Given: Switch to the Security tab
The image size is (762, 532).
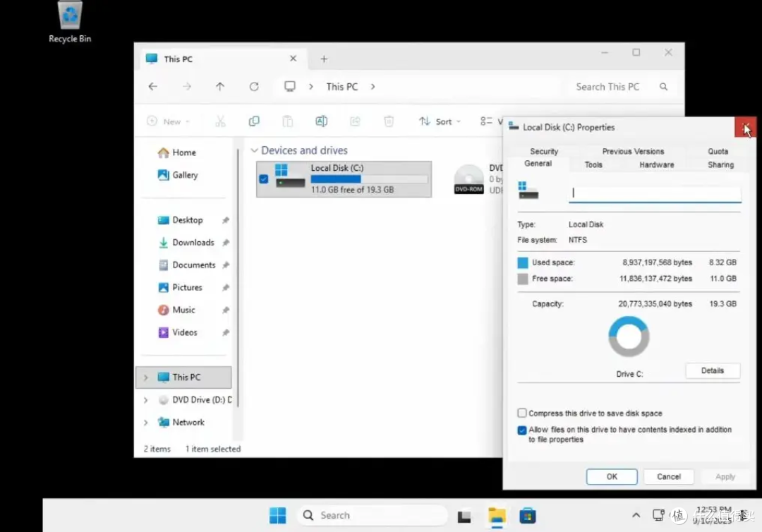Looking at the screenshot, I should pos(544,152).
